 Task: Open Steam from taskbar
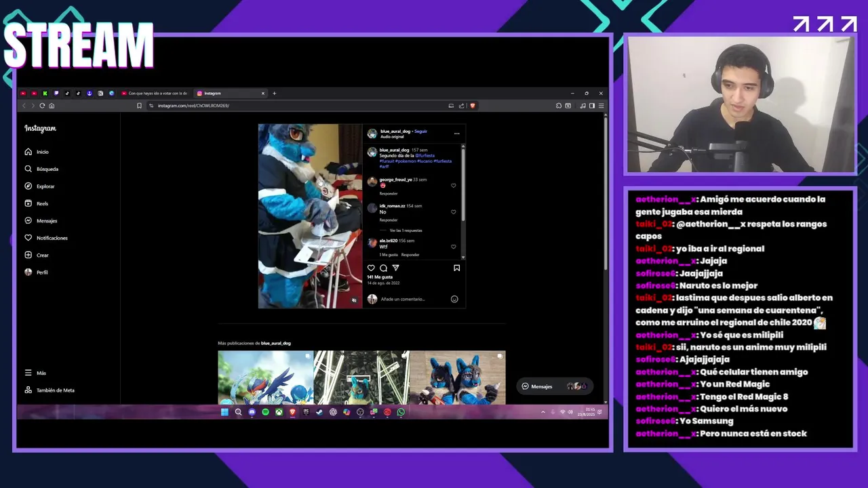319,412
